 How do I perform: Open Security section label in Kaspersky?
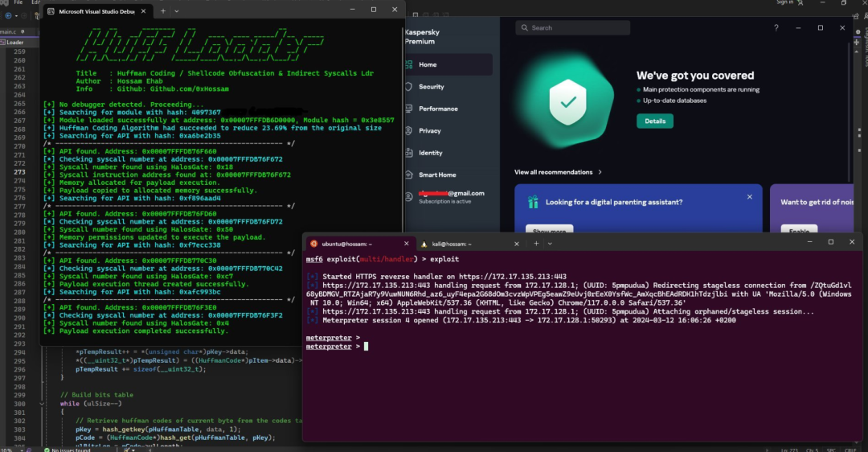point(432,87)
